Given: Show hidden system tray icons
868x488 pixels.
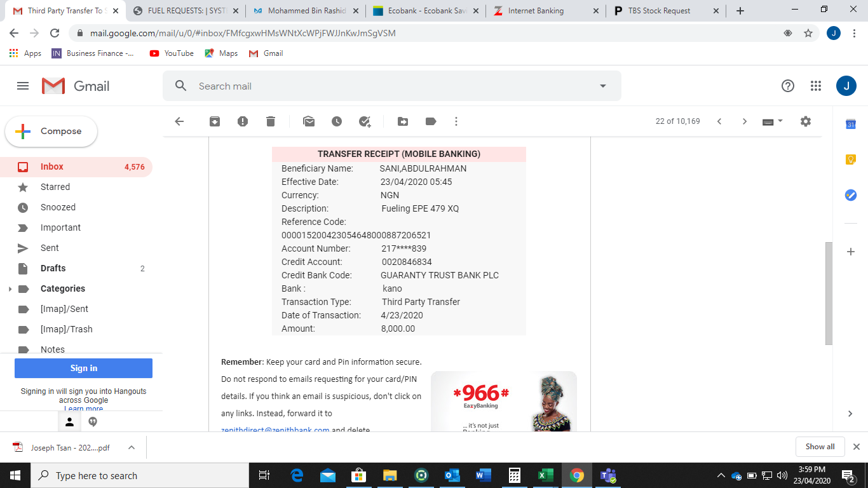Looking at the screenshot, I should 721,475.
